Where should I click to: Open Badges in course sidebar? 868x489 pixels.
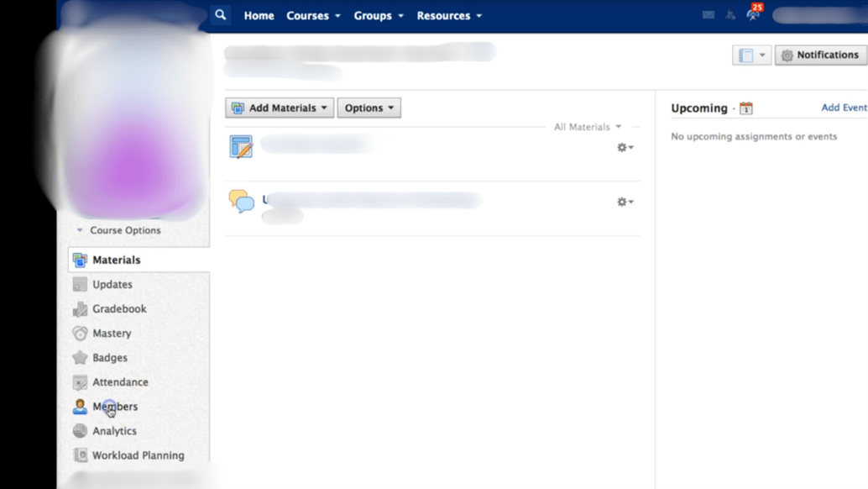click(110, 357)
